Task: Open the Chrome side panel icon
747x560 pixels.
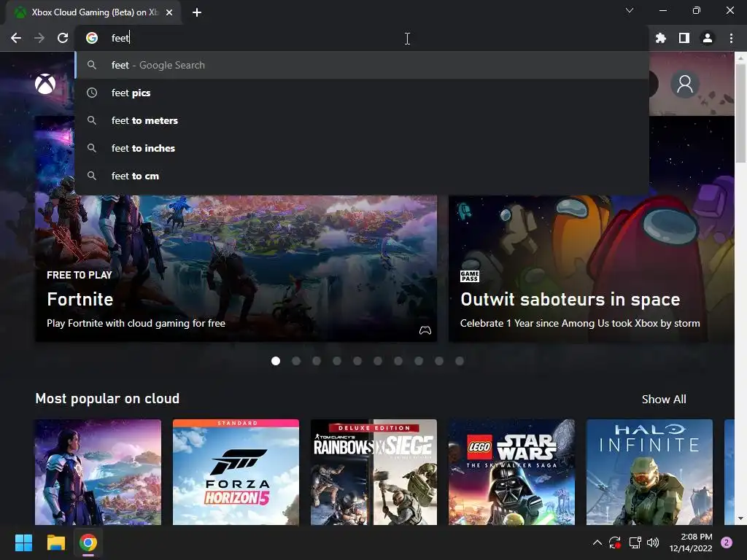Action: 684,38
